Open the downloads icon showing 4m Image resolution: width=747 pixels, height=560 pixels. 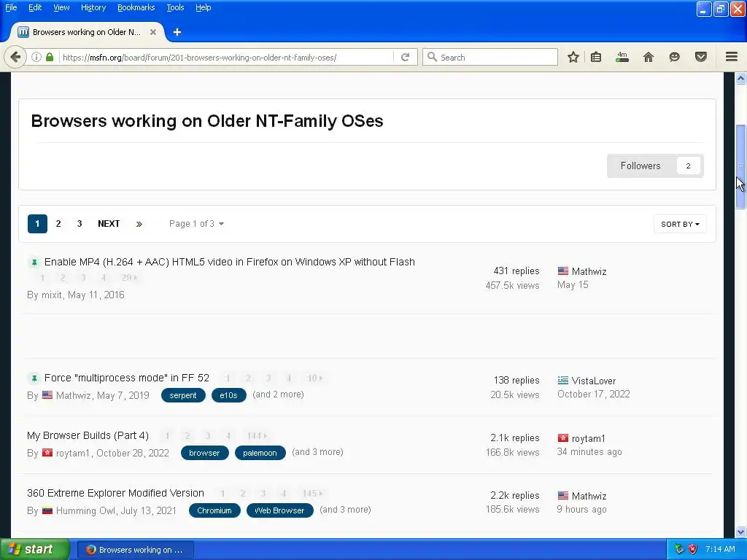click(x=622, y=57)
